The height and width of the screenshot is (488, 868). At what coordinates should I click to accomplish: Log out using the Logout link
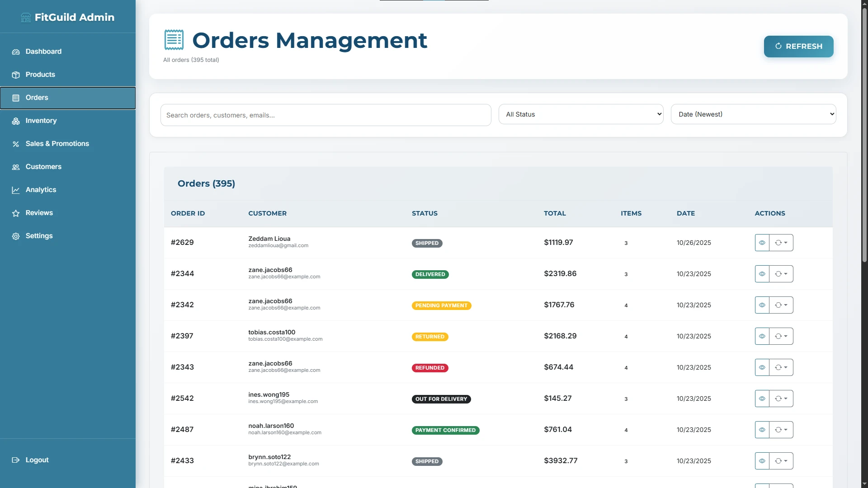pos(68,460)
